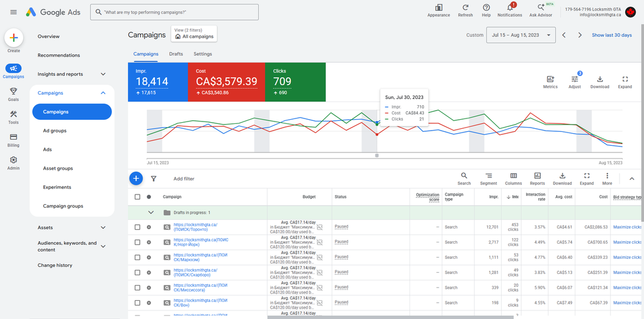Select checkbox for ПОИСК/Торонто campaign
The width and height of the screenshot is (644, 319).
pos(137,227)
